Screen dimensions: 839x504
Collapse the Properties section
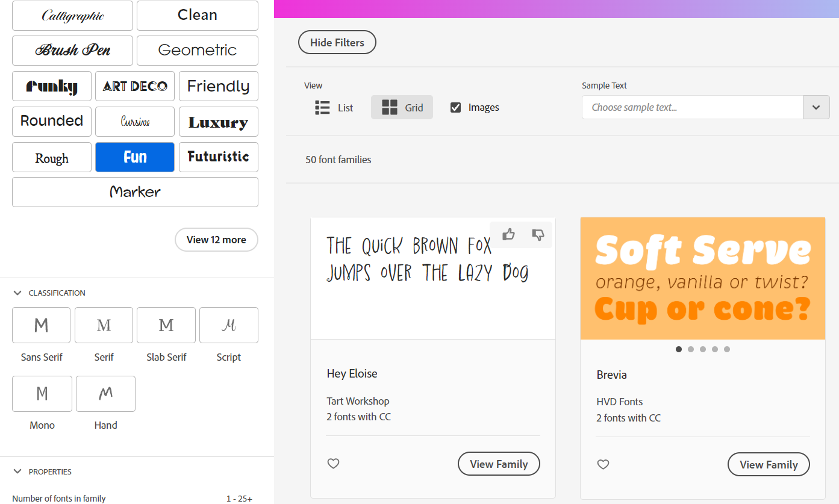[17, 471]
